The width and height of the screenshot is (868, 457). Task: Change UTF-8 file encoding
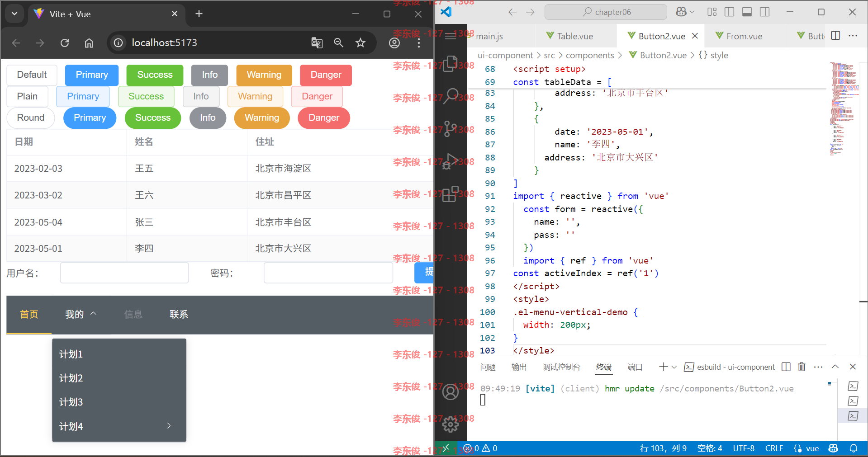tap(744, 448)
